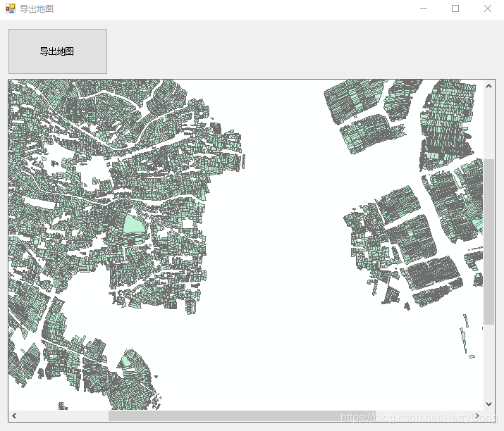The image size is (504, 431).
Task: Maximize the 导出地图 window
Action: click(x=455, y=8)
